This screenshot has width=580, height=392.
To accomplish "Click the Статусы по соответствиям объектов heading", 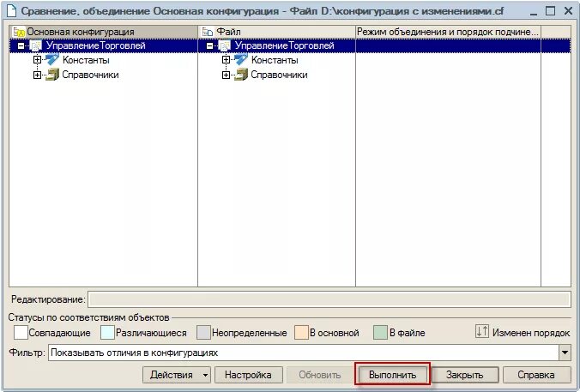I will (88, 317).
